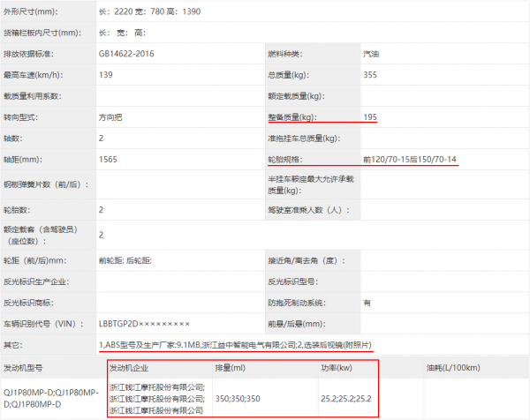
Task: Click the 发动机型号 column header
Action: pos(23,368)
